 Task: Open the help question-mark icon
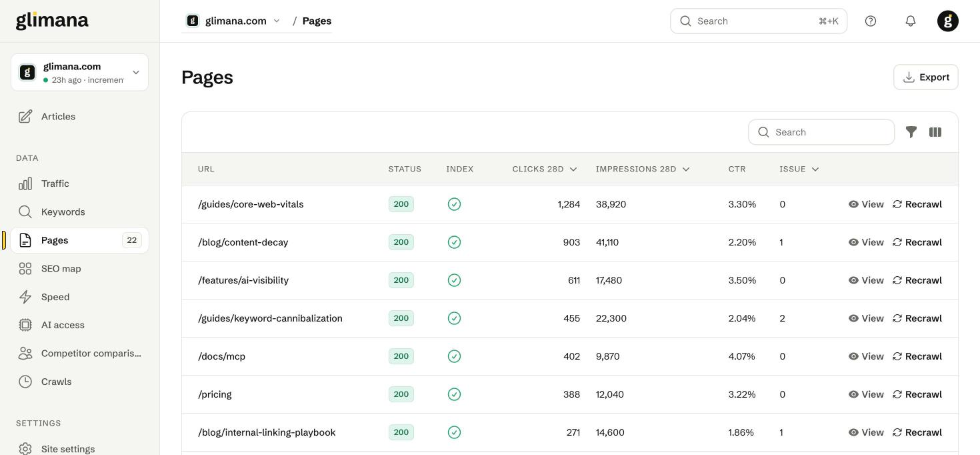click(x=871, y=21)
